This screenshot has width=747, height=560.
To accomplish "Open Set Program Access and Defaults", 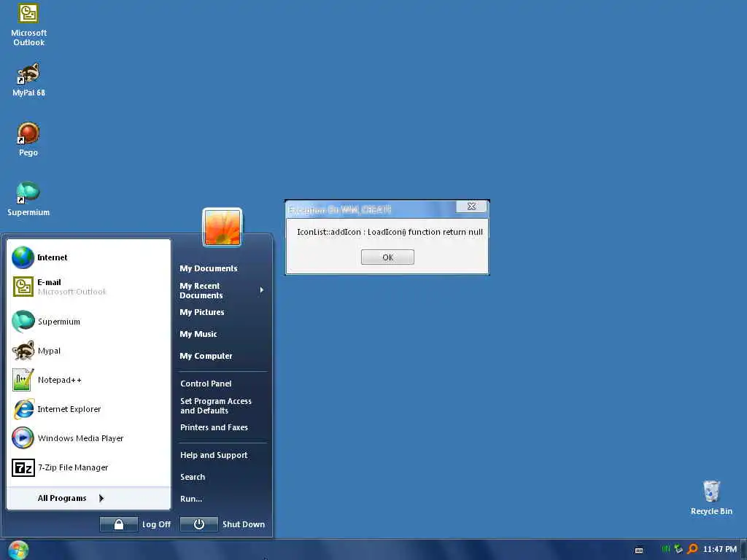I will click(216, 405).
